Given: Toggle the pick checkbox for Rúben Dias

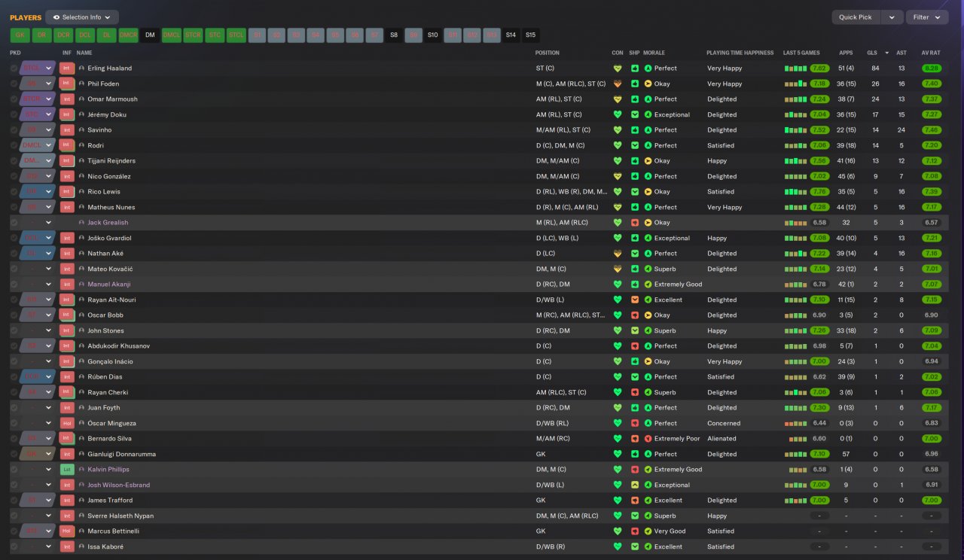Looking at the screenshot, I should 14,377.
